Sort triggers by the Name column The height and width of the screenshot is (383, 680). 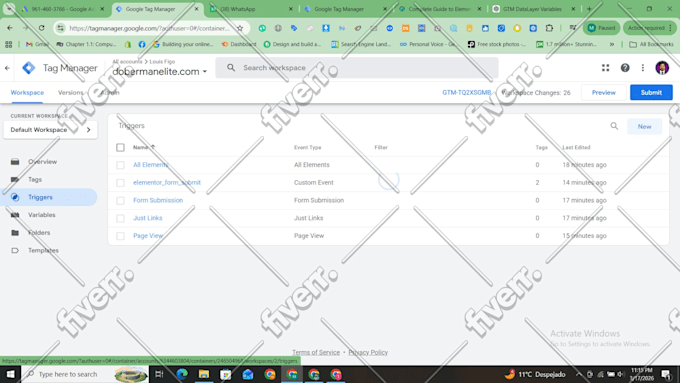[x=144, y=147]
